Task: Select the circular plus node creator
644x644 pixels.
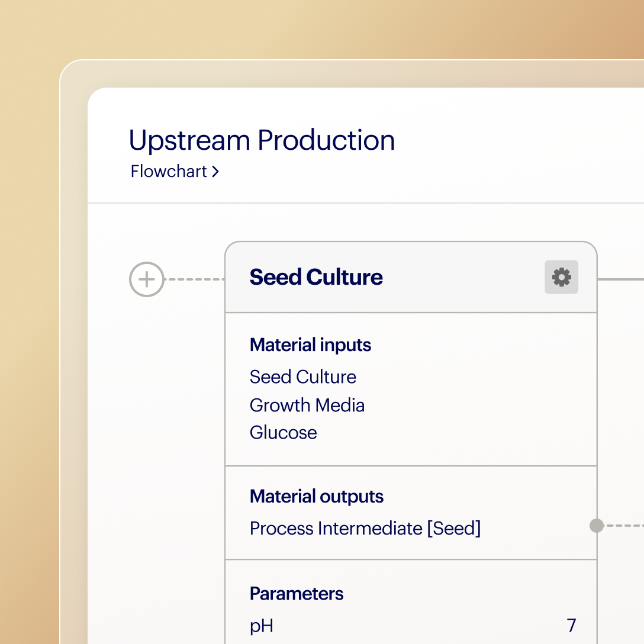Action: (x=146, y=279)
